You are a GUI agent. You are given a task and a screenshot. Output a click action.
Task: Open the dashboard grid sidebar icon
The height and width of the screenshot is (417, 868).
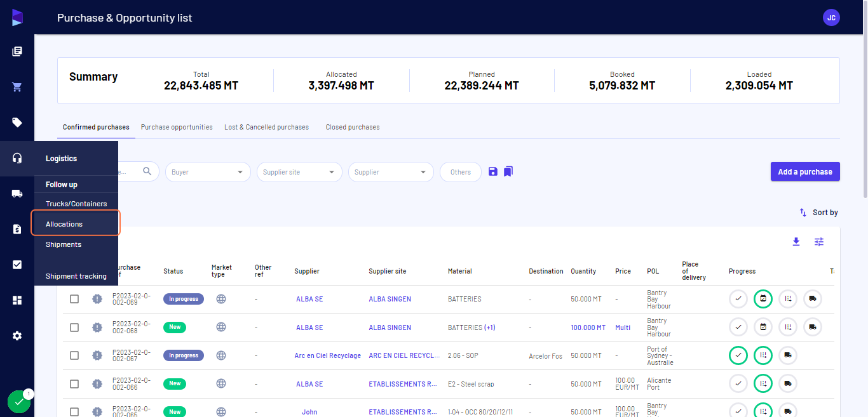[17, 300]
